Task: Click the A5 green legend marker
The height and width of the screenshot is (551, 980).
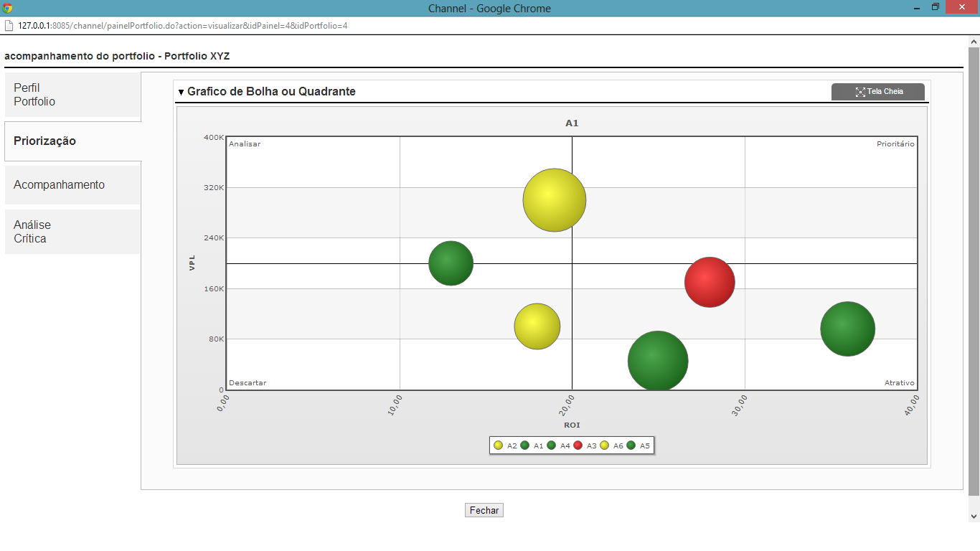Action: pos(631,446)
